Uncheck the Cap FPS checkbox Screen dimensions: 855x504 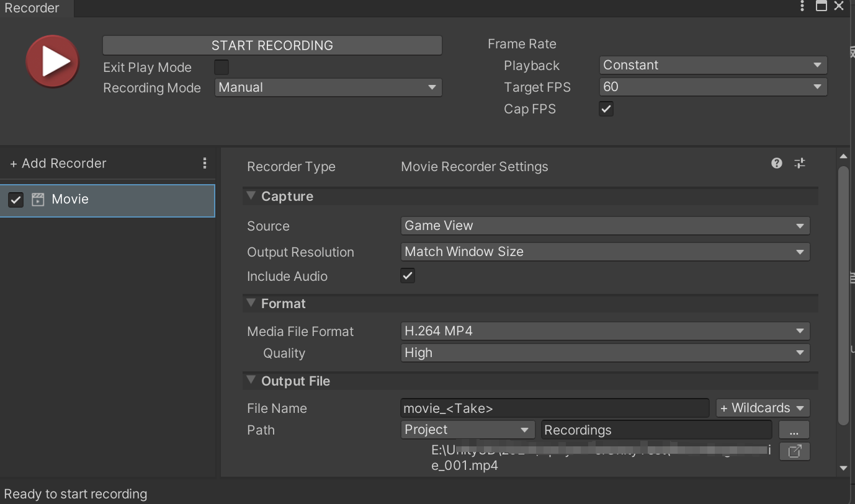pyautogui.click(x=606, y=109)
